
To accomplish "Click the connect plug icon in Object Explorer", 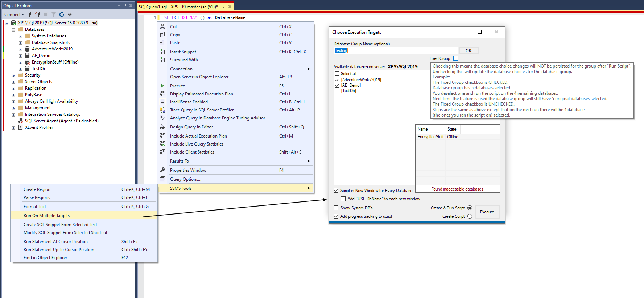I will 30,14.
